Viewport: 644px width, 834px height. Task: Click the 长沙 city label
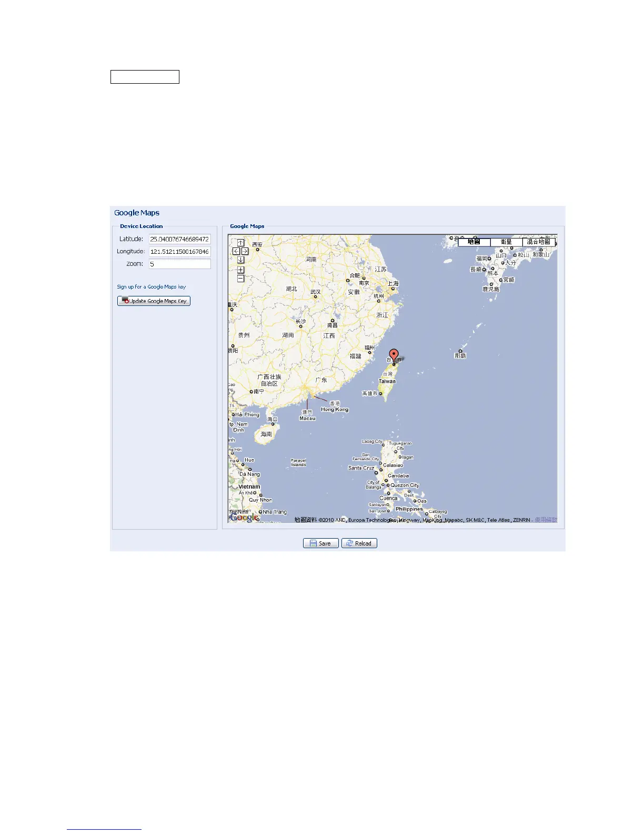300,322
